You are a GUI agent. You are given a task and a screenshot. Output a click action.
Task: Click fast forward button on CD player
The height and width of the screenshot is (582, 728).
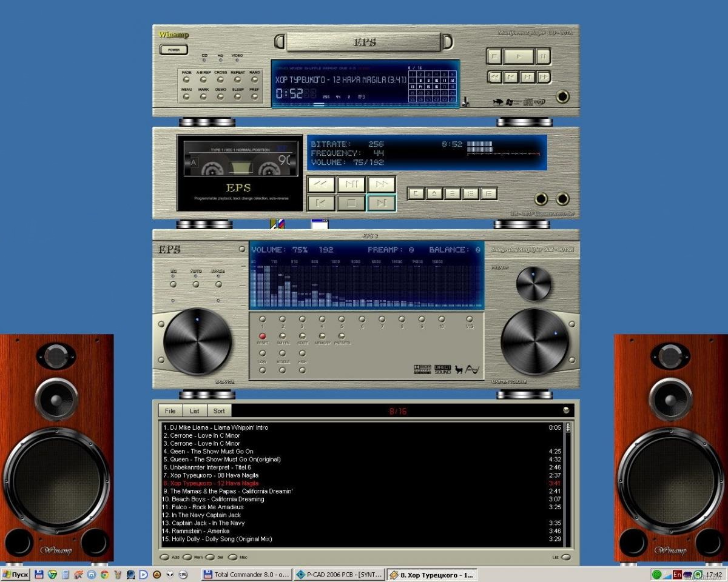point(544,77)
